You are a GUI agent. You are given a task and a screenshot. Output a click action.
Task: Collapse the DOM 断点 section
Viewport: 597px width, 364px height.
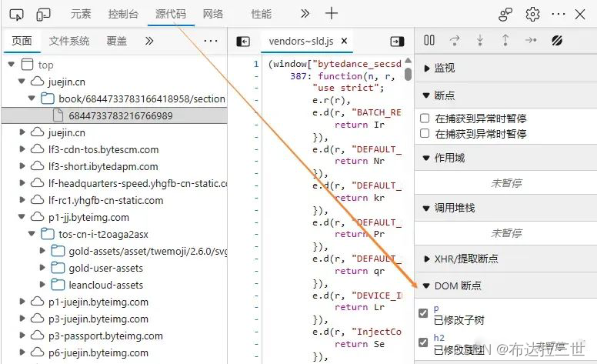tap(426, 286)
